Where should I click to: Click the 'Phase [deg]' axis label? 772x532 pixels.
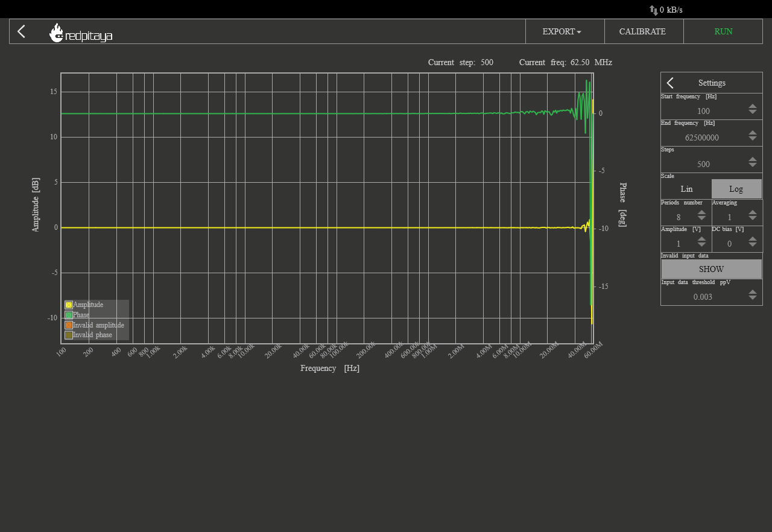[623, 204]
